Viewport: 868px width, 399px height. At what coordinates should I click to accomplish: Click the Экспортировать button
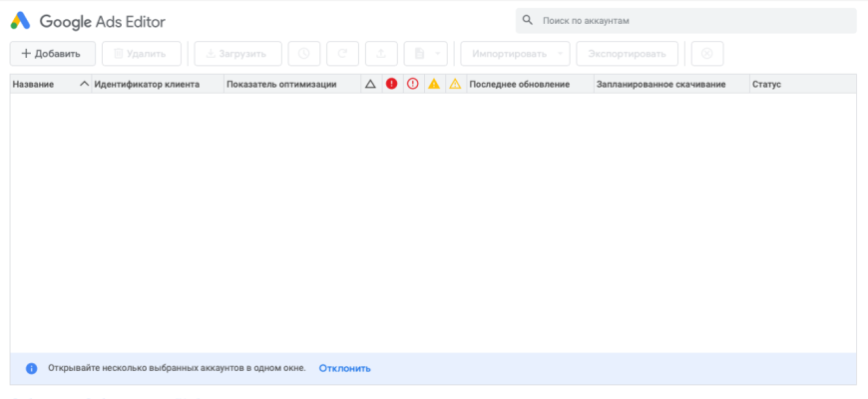(627, 54)
